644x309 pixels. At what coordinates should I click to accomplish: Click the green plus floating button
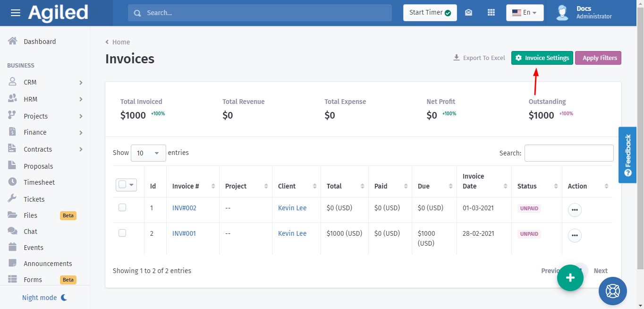click(x=570, y=278)
